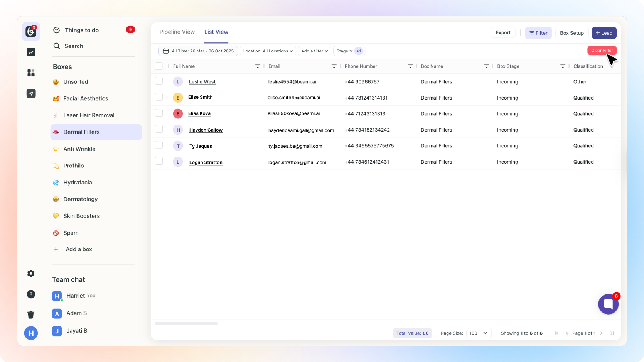Open the analytics chart icon in left rail
The width and height of the screenshot is (644, 362).
(x=31, y=52)
